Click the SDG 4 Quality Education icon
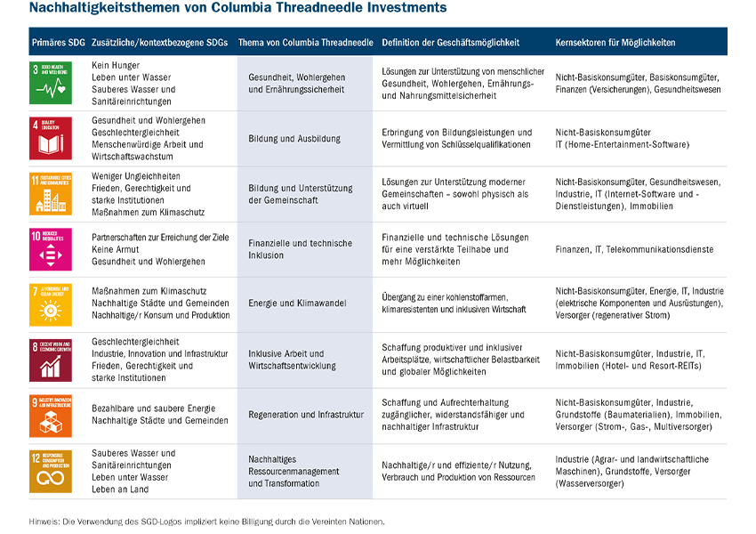 tap(51, 139)
